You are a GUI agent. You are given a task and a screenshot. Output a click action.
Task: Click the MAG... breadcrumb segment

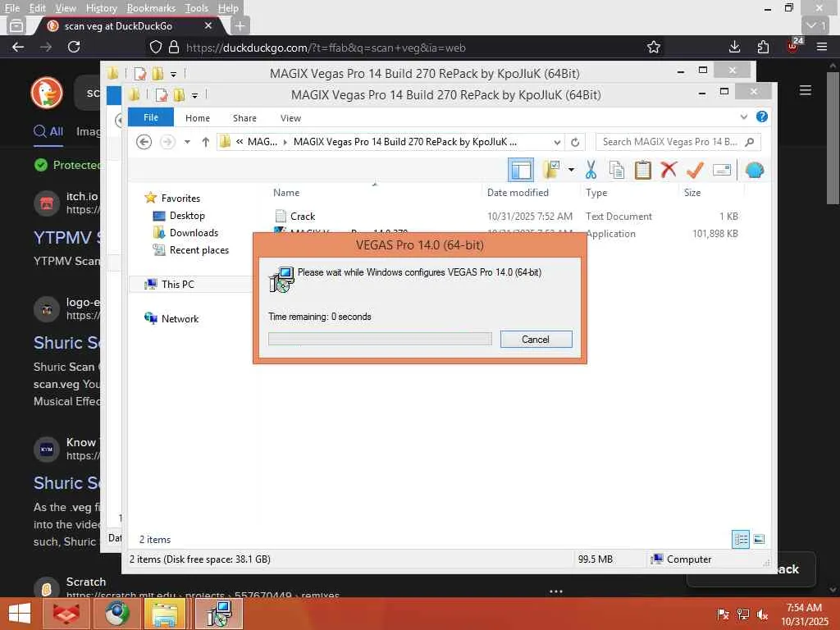(262, 142)
